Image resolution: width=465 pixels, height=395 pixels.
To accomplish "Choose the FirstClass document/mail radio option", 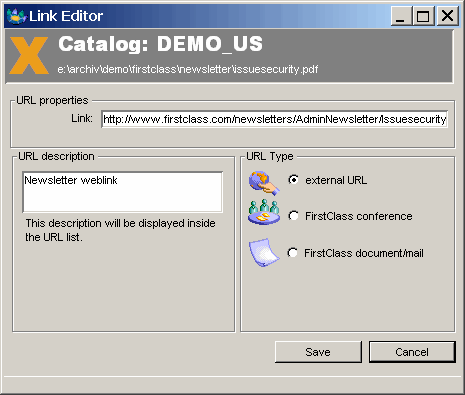I will [292, 253].
